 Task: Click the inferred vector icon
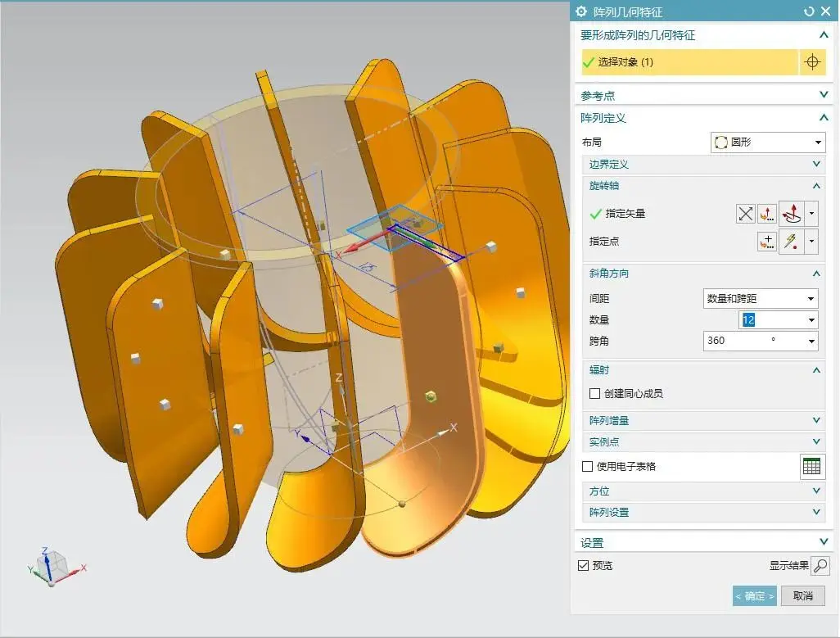(791, 213)
